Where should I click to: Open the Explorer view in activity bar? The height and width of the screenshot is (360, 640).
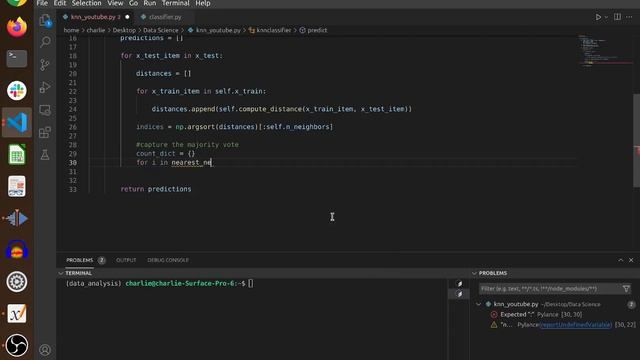(x=45, y=20)
